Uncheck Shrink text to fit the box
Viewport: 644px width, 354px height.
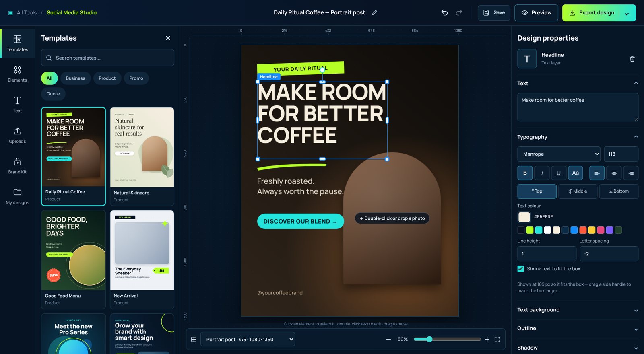(x=520, y=269)
